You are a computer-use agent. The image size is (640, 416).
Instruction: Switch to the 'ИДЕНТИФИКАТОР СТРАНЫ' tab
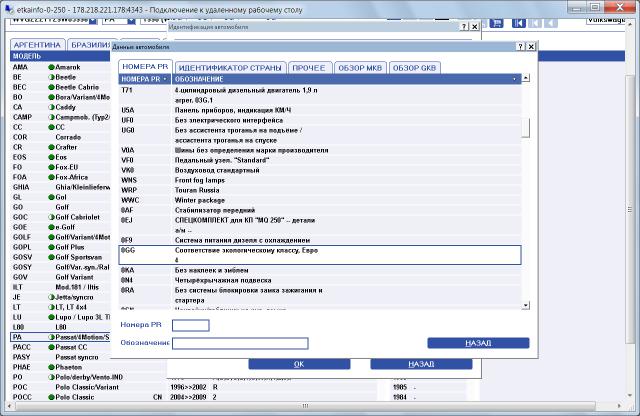pyautogui.click(x=230, y=68)
